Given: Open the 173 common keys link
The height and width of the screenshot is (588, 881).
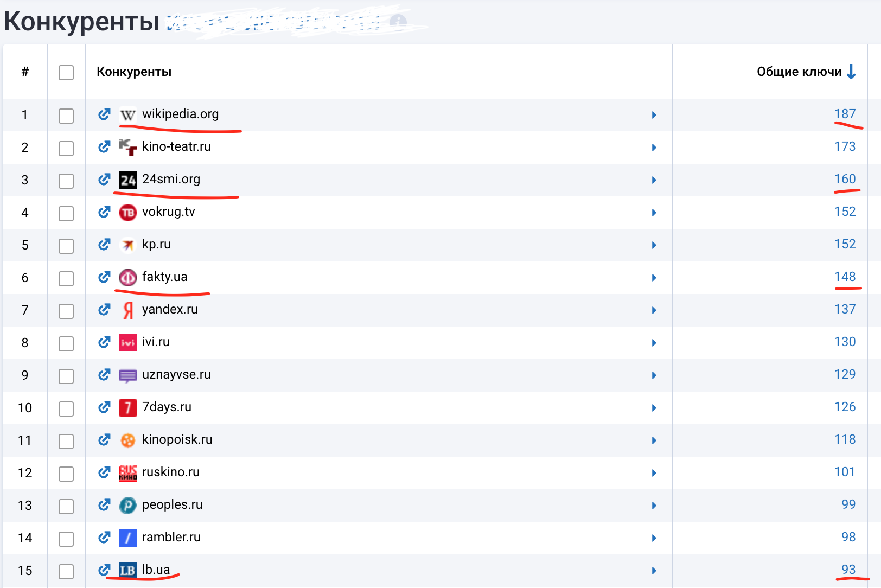Looking at the screenshot, I should point(845,146).
